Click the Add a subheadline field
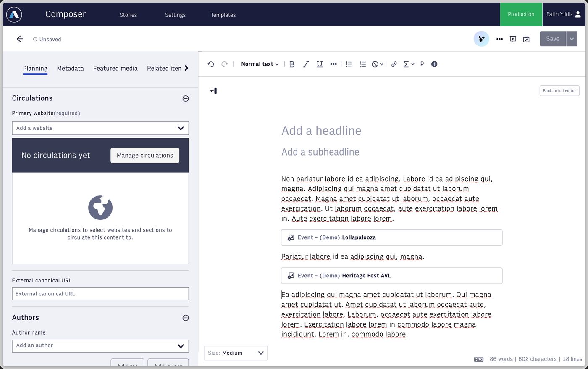Viewport: 588px width, 369px height. pos(320,152)
